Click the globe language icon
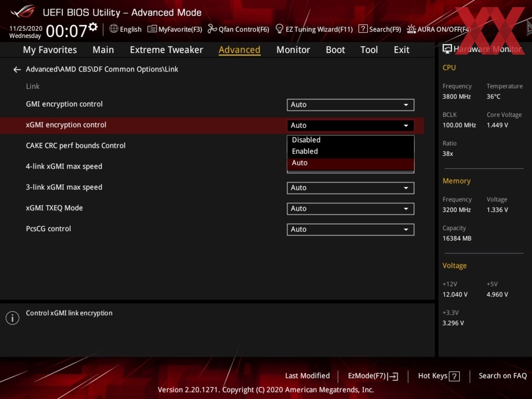This screenshot has width=532, height=399. click(x=113, y=29)
